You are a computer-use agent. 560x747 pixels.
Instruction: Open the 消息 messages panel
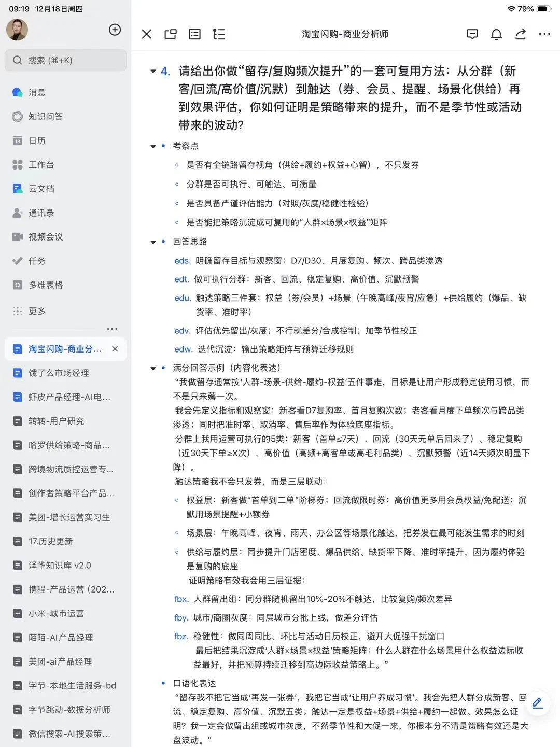click(36, 92)
